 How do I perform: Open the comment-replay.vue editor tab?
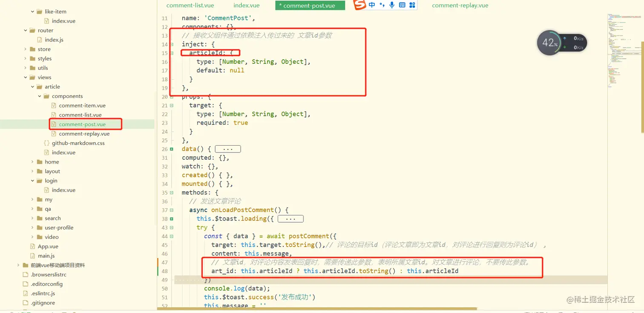click(460, 6)
